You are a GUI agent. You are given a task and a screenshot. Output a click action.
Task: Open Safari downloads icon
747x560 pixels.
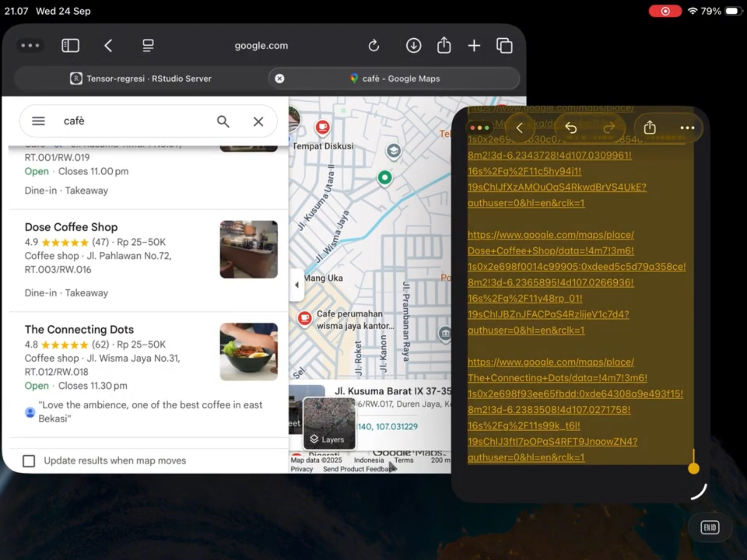coord(413,46)
